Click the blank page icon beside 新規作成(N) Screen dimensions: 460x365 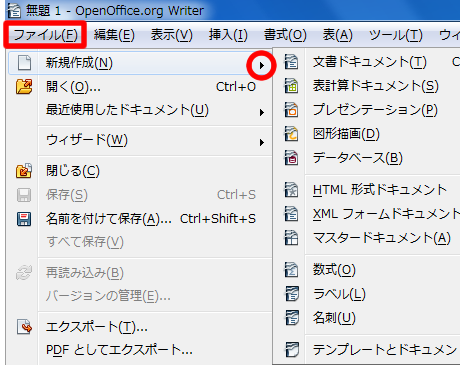tap(24, 63)
